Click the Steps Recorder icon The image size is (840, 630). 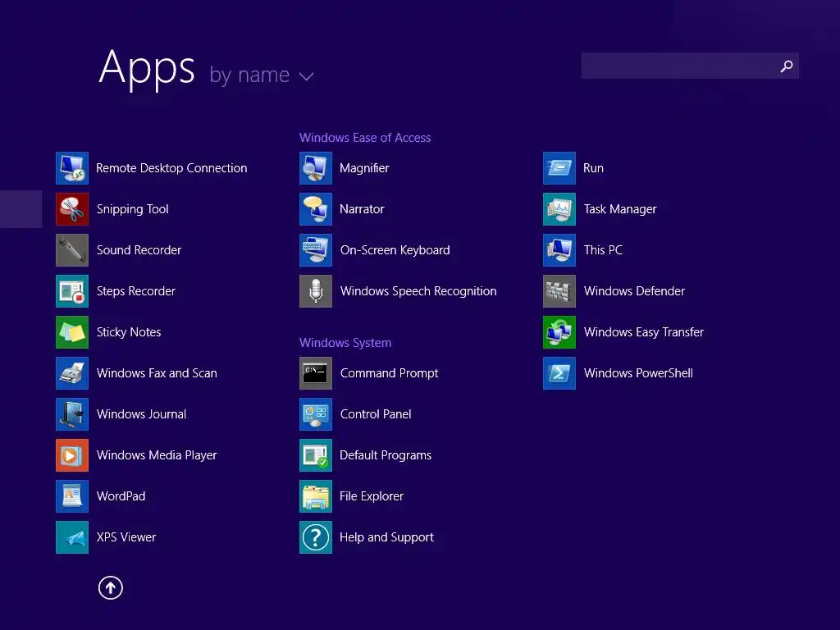(x=72, y=291)
